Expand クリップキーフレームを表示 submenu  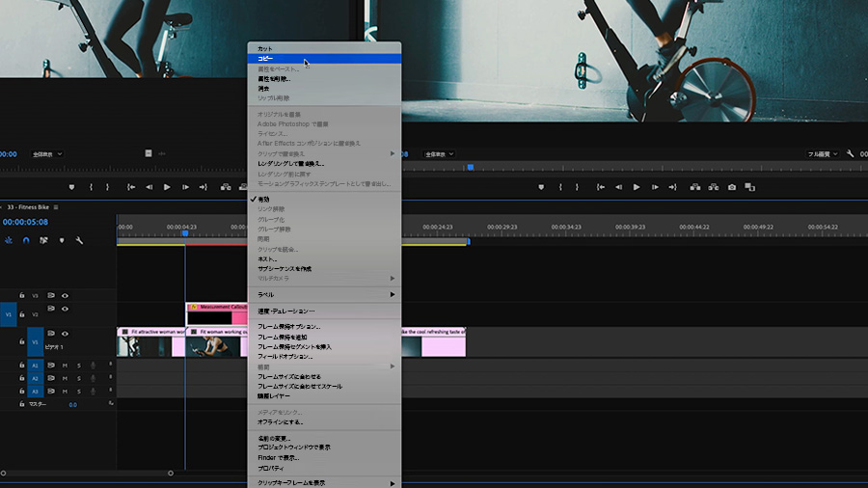(324, 483)
